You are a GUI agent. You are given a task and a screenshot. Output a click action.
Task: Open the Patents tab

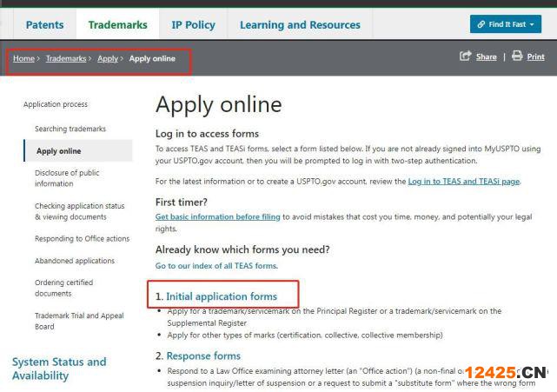point(44,25)
